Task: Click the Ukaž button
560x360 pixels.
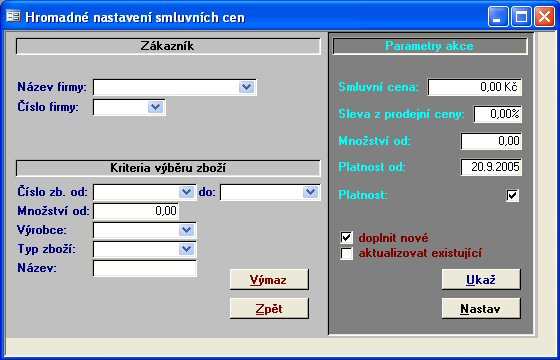Action: coord(481,280)
